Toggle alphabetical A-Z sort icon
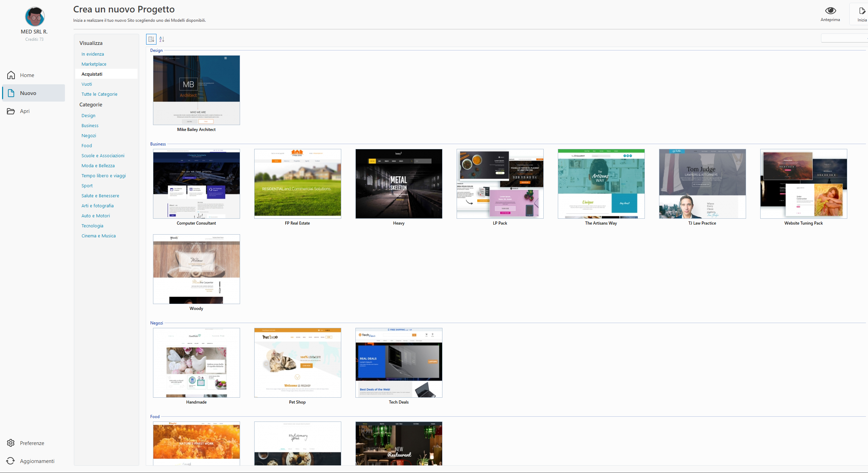Viewport: 868px width, 473px height. click(162, 39)
